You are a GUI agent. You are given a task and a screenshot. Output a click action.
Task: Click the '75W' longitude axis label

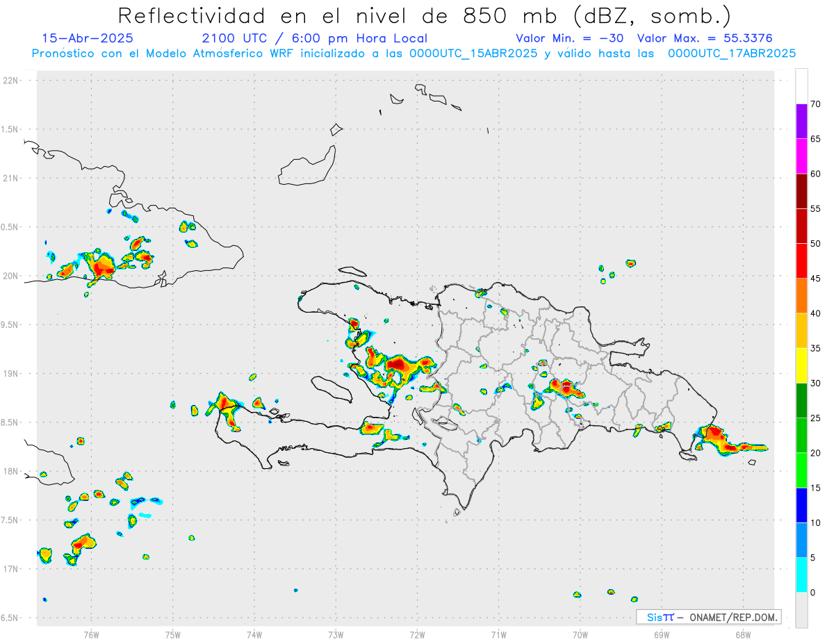[x=173, y=634]
